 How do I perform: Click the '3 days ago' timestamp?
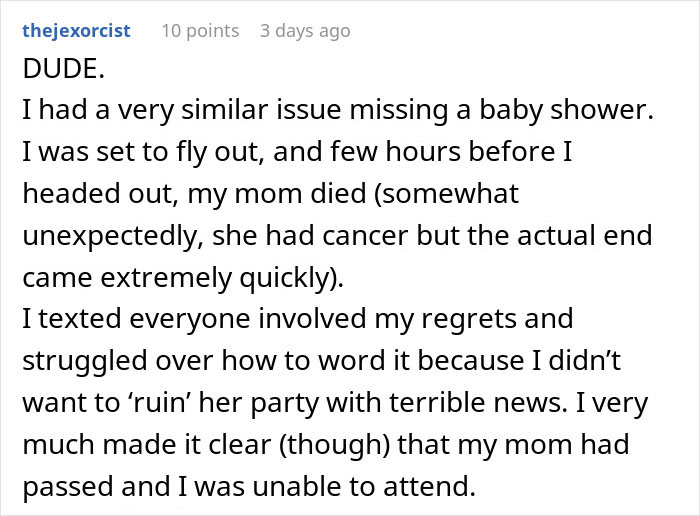[x=305, y=30]
